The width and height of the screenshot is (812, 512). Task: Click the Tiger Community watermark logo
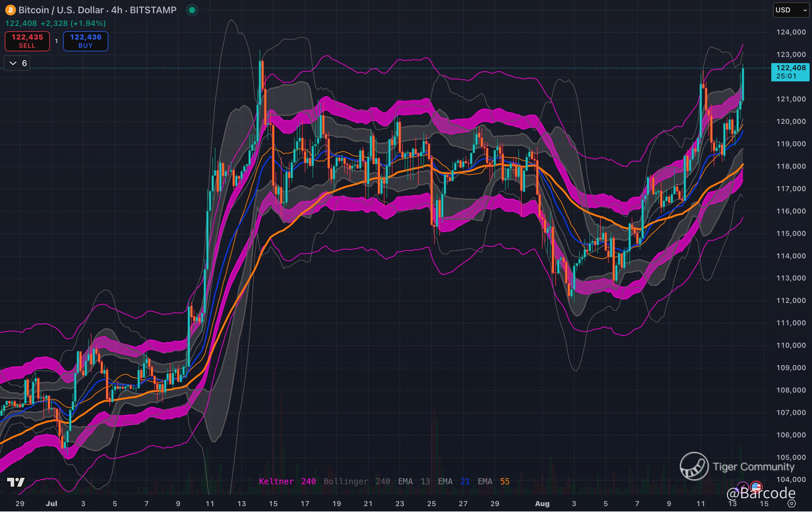pyautogui.click(x=694, y=466)
